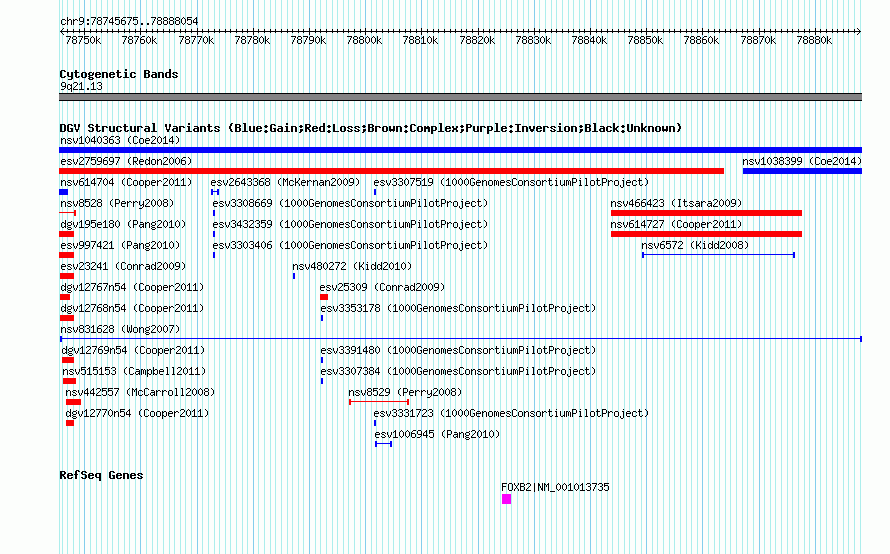The image size is (890, 554).
Task: Click the 78750k ruler tick label
Action: tap(83, 40)
